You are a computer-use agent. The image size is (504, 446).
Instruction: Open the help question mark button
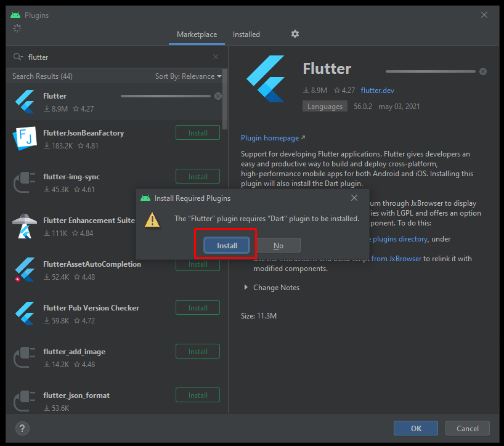pyautogui.click(x=22, y=428)
